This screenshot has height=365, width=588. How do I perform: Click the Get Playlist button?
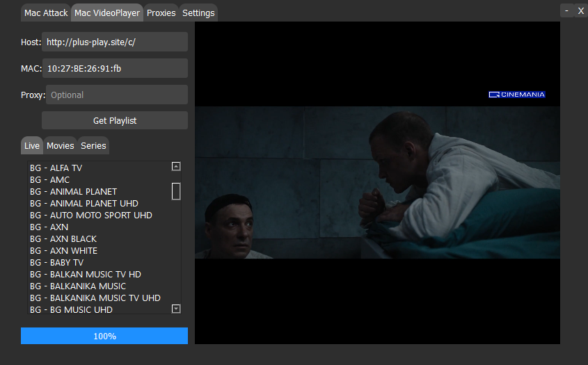pyautogui.click(x=115, y=120)
